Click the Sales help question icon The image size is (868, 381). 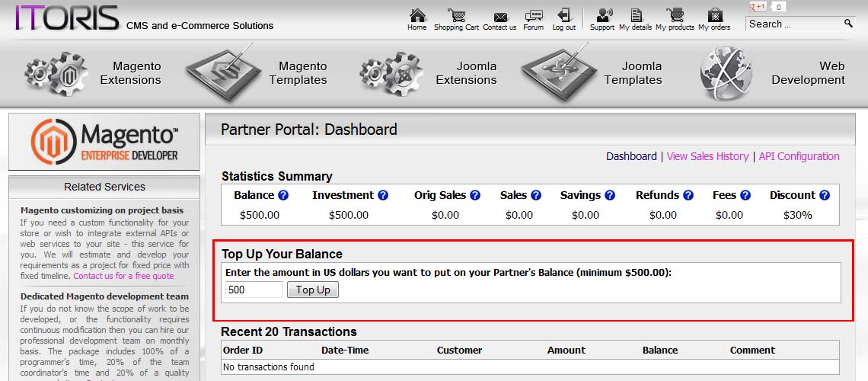[535, 195]
